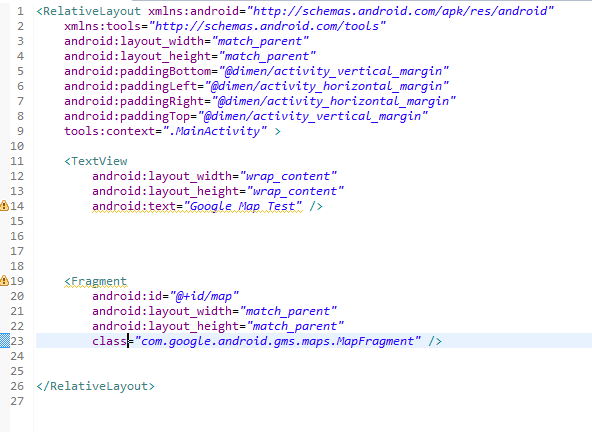Click the tools:context ".MainActivity" value
Image resolution: width=592 pixels, height=432 pixels.
click(x=215, y=131)
